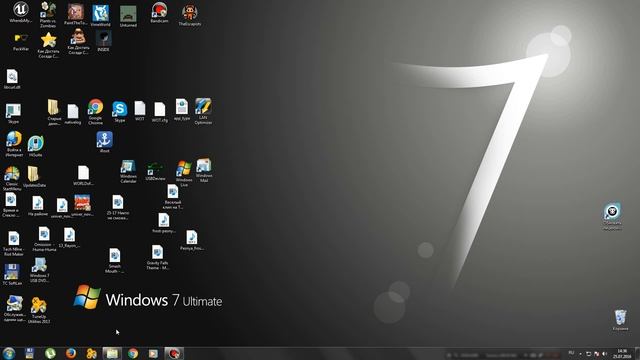Launch the LAN Optimizer shortcut
This screenshot has height=360, width=640.
pos(203,111)
